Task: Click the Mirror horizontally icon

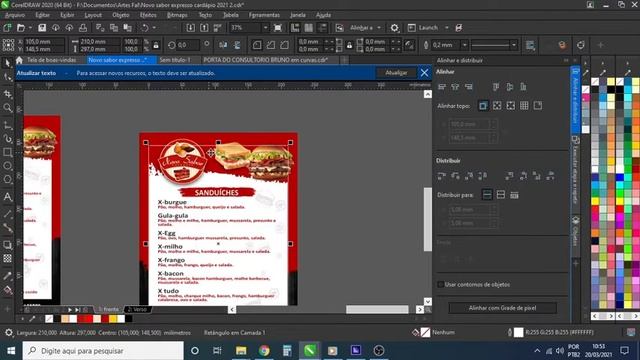Action: pyautogui.click(x=223, y=45)
